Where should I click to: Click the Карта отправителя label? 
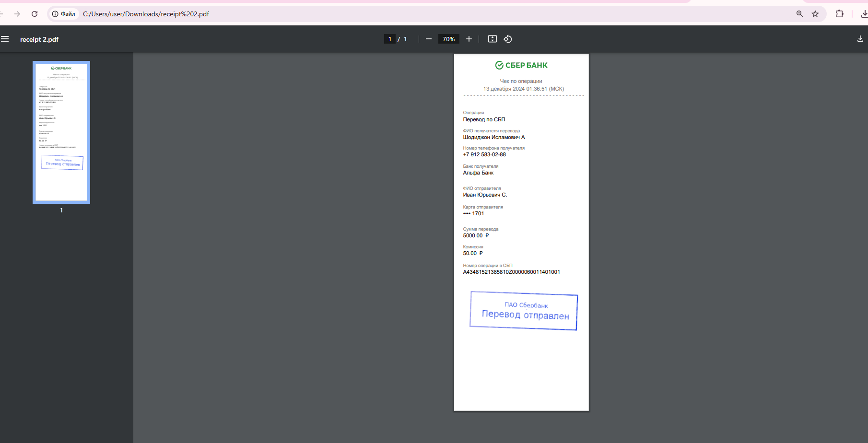coord(483,207)
